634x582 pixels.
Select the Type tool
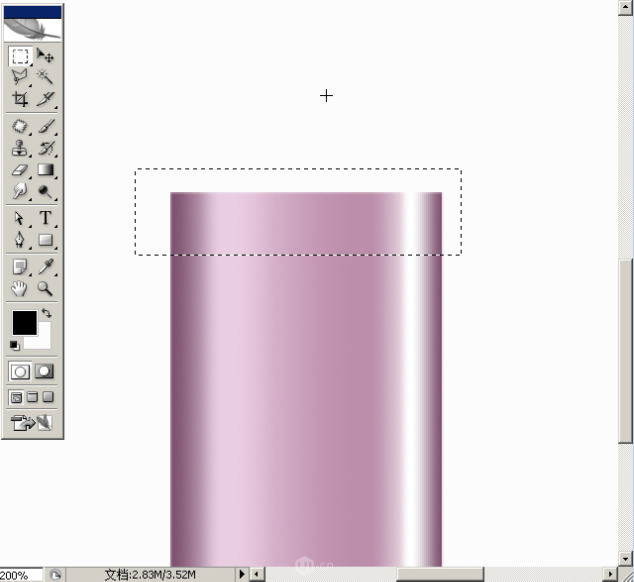pos(45,219)
